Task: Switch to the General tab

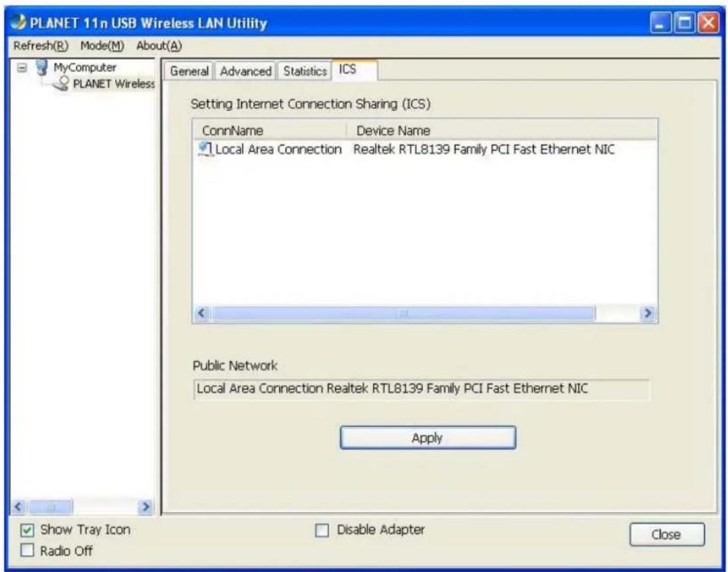Action: pos(189,71)
